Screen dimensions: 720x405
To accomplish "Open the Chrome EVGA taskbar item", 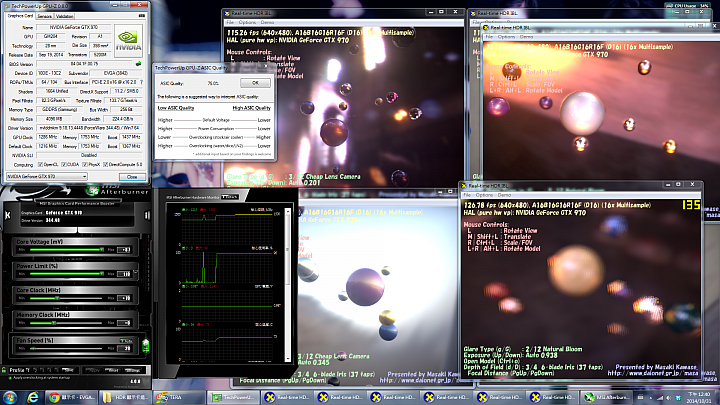I will tap(73, 397).
